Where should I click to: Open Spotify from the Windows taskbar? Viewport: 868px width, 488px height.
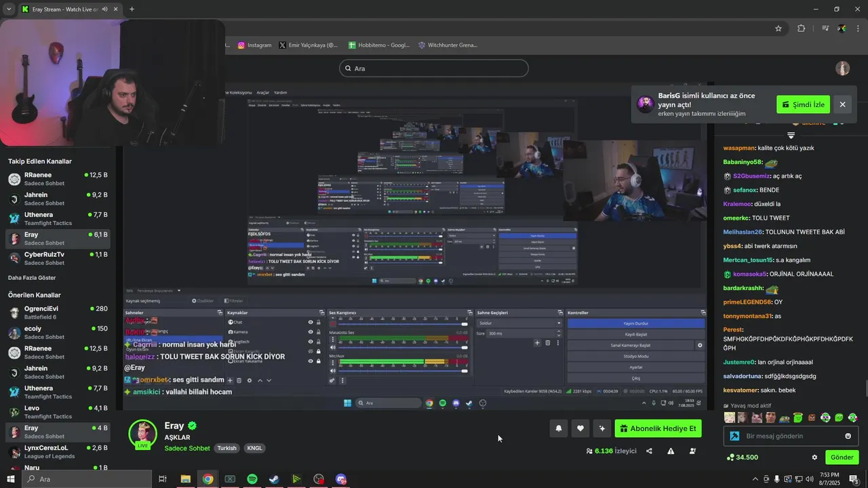[x=252, y=479]
